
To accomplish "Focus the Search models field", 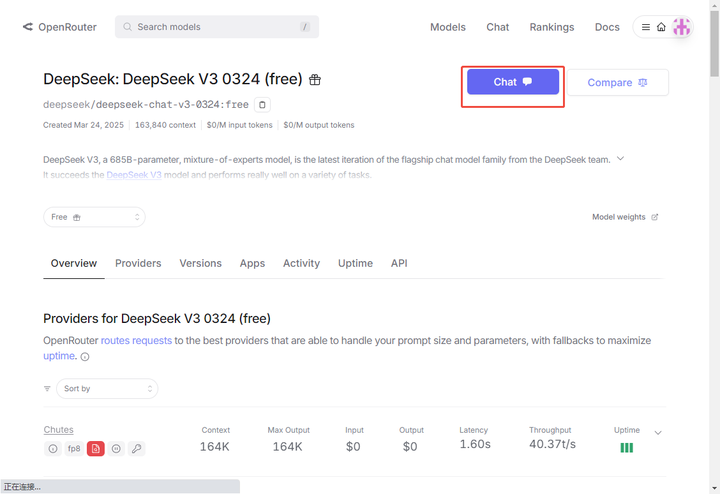I will coord(217,27).
